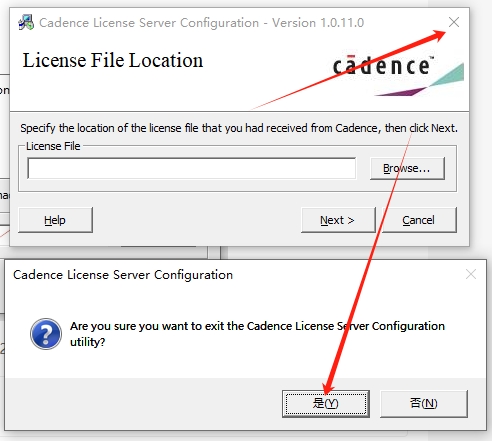The height and width of the screenshot is (441, 492).
Task: Click the cadence logo in the header
Action: coord(398,75)
